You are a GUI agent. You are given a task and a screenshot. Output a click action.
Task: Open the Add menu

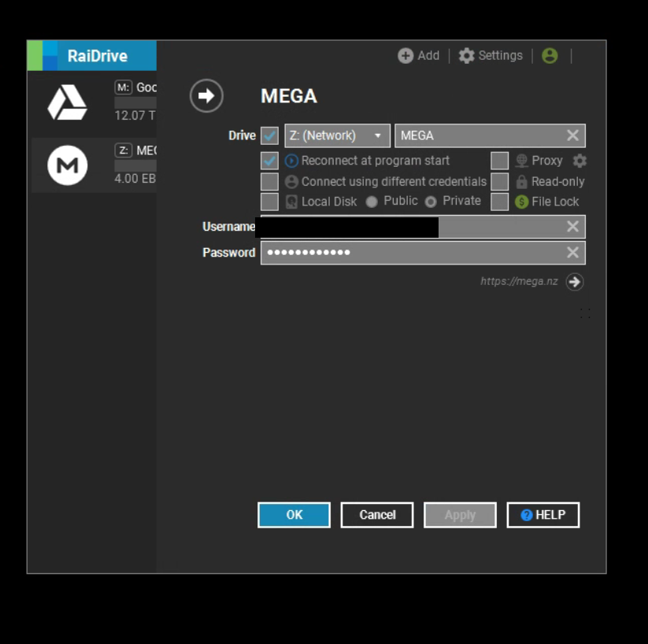[419, 56]
